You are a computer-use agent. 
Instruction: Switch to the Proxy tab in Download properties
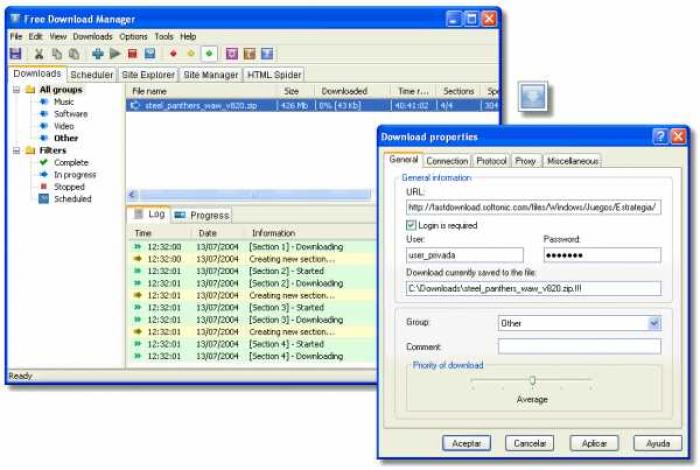click(x=525, y=161)
